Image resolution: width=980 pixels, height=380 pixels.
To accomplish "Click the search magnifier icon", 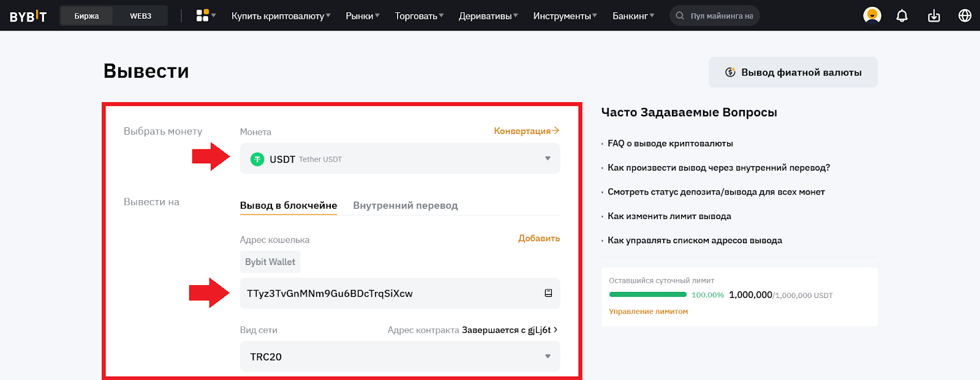I will 680,16.
